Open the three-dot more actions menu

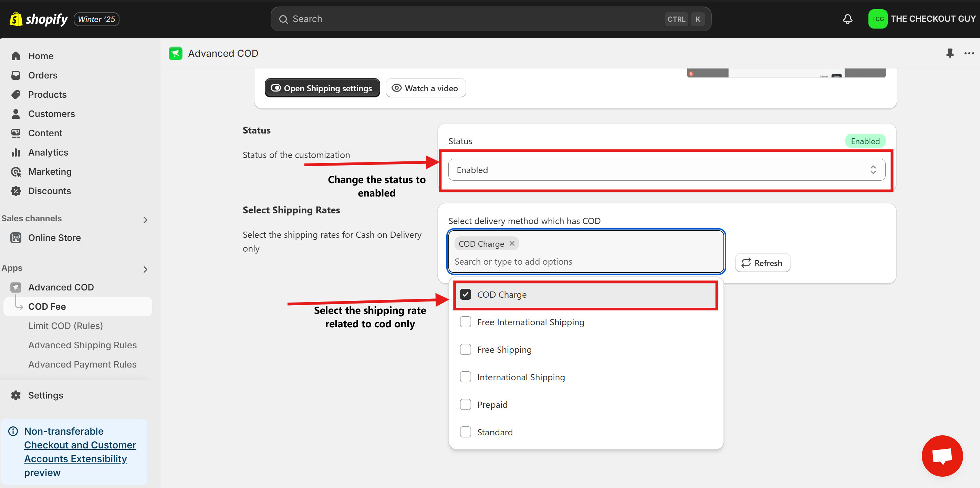coord(969,53)
